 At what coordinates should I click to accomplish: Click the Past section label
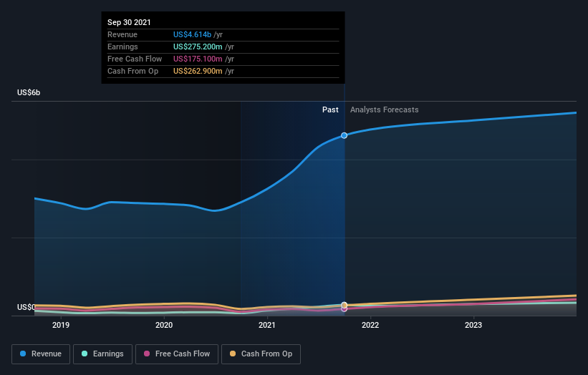(x=330, y=109)
